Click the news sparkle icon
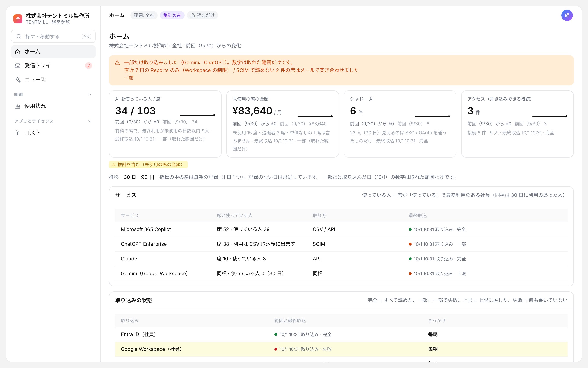Screen dimensions: 588x368 (18, 80)
